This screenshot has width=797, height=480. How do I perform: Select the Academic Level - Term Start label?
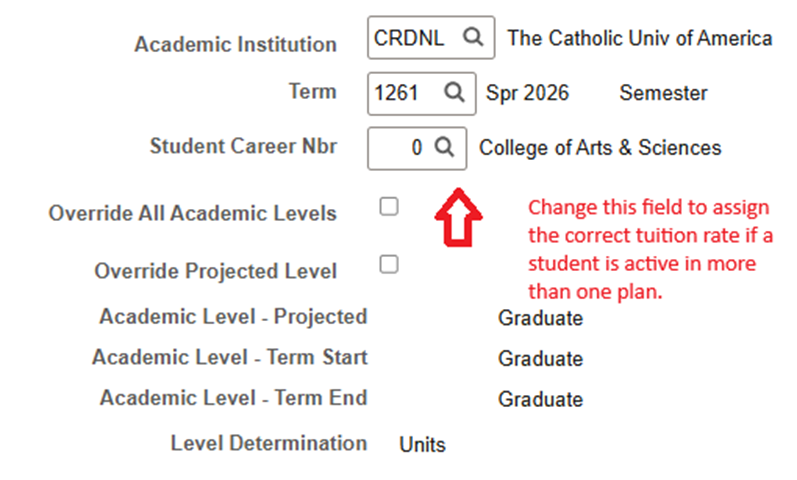coord(230,357)
